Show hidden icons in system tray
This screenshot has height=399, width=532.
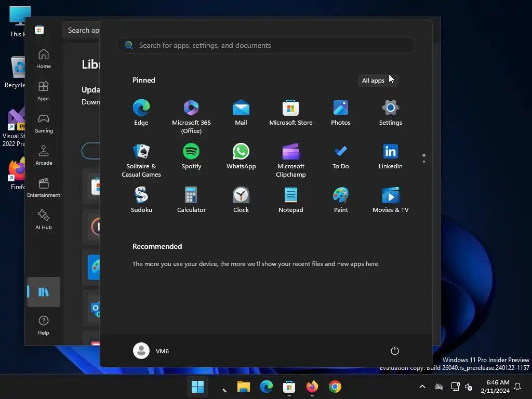pyautogui.click(x=422, y=387)
